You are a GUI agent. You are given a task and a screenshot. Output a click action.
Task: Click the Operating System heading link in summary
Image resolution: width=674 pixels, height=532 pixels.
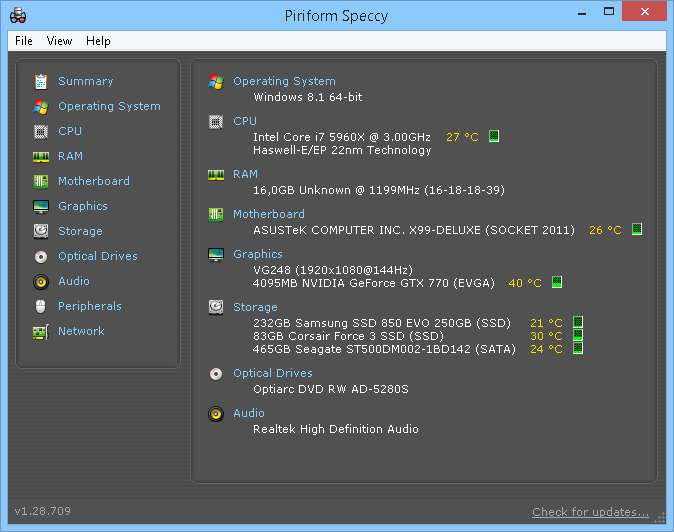pyautogui.click(x=284, y=81)
